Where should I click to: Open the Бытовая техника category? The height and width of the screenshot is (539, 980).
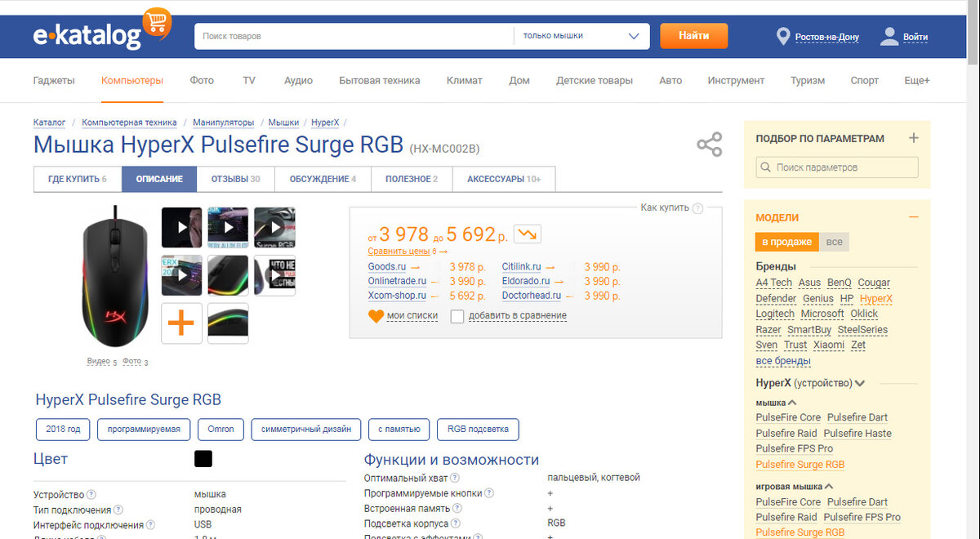pos(380,80)
